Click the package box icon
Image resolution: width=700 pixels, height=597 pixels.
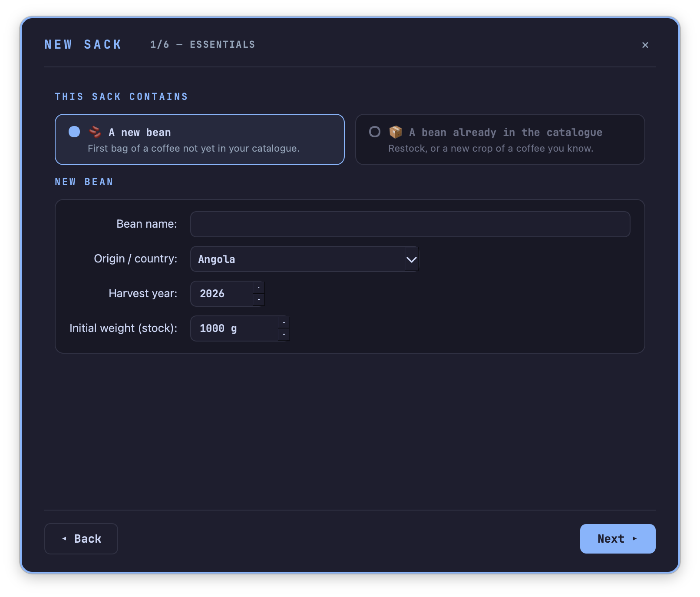pos(395,132)
